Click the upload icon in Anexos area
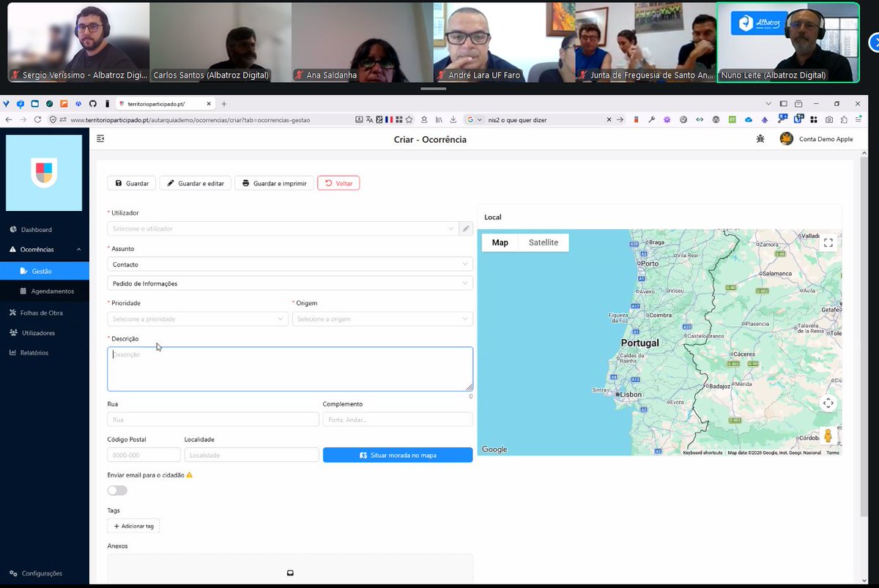This screenshot has width=879, height=588. pyautogui.click(x=290, y=573)
